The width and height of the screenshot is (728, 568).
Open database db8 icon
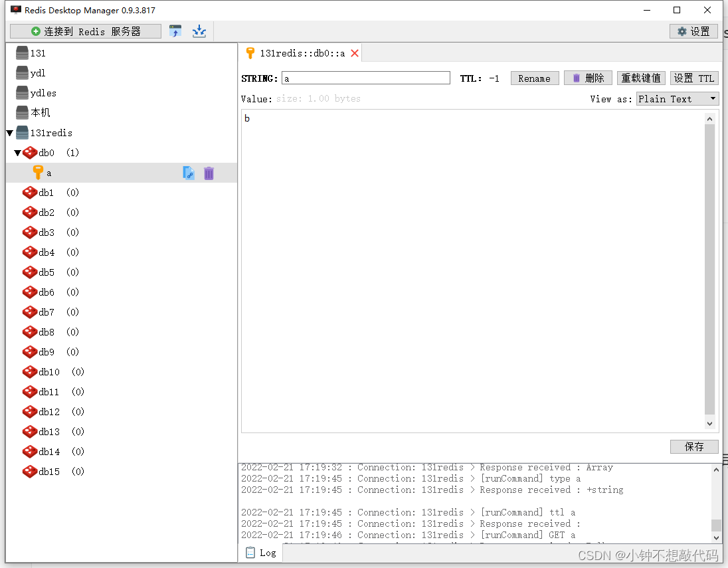coord(30,332)
